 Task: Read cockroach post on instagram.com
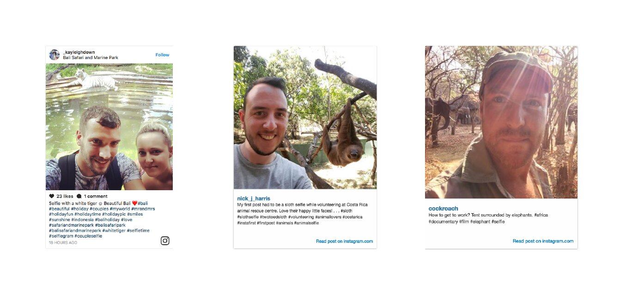click(543, 241)
